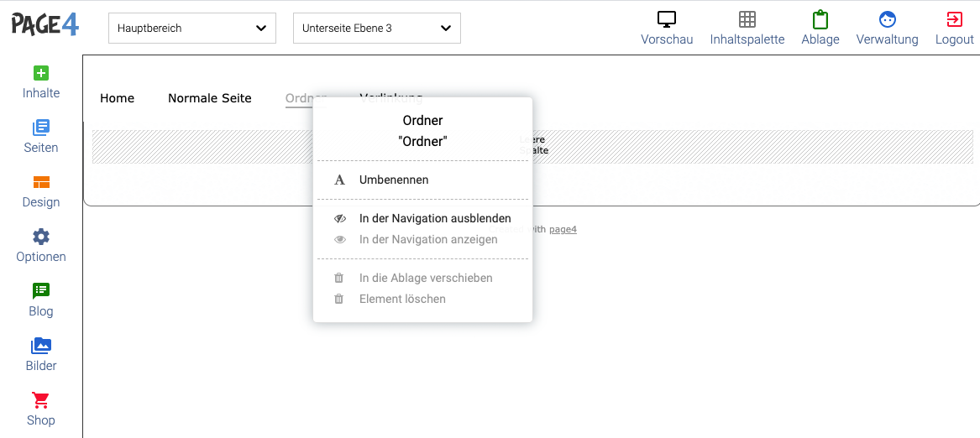Open the Hauptbereich dropdown

(192, 29)
